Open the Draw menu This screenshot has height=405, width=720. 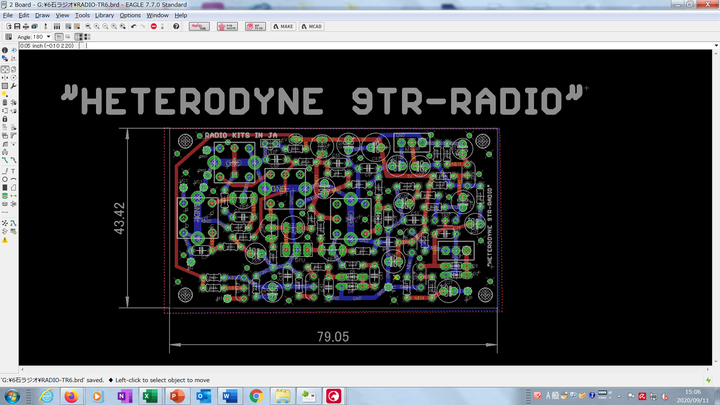pos(42,15)
